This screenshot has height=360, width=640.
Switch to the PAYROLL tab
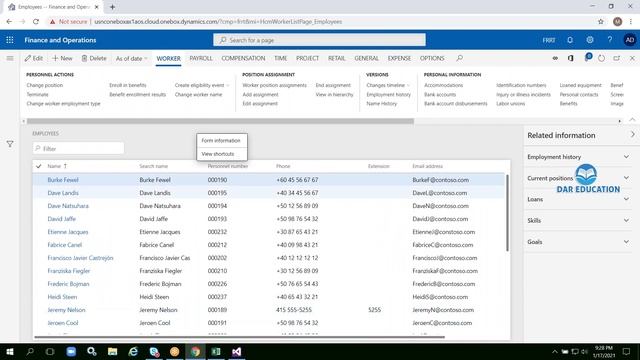pos(201,58)
